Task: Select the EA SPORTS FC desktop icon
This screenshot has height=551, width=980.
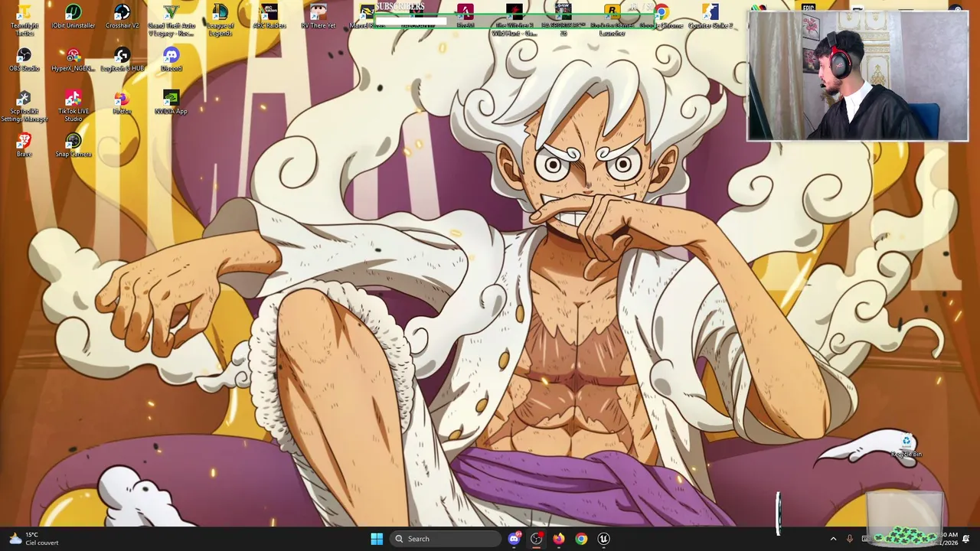Action: 563,21
